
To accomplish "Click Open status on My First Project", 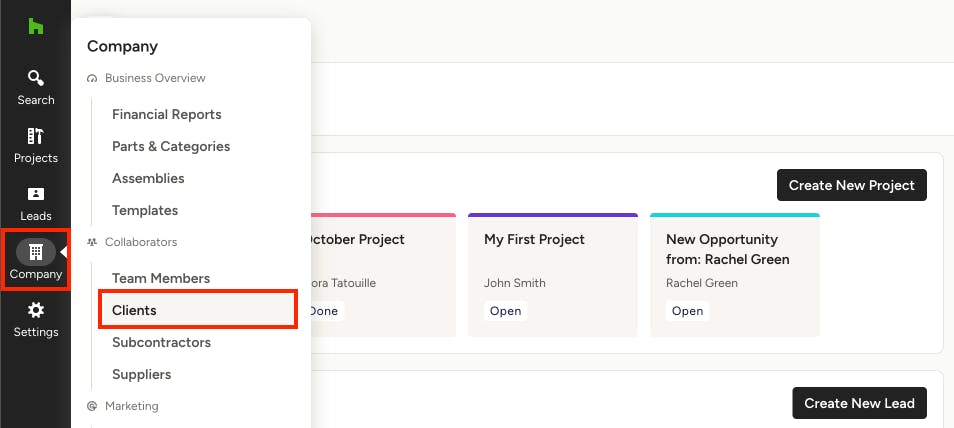I will [505, 311].
